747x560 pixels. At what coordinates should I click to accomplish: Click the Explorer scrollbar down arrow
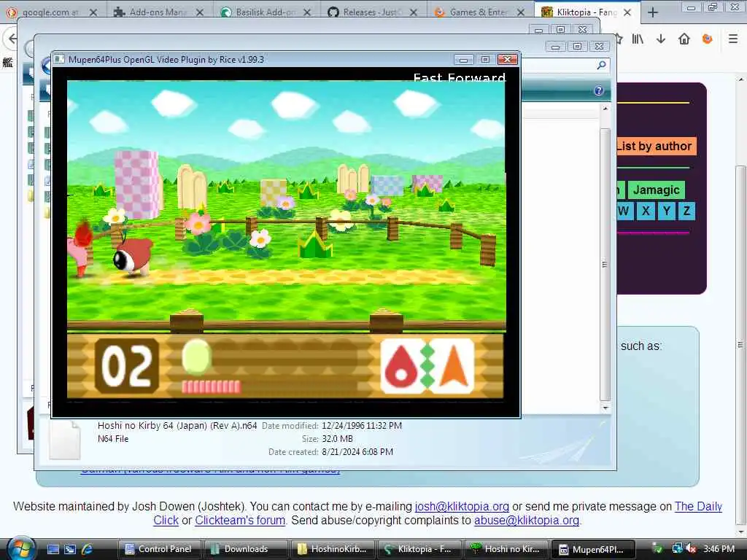605,408
